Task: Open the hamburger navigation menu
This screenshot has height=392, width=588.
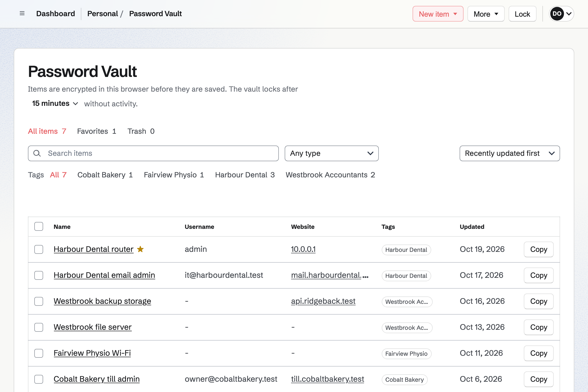Action: pyautogui.click(x=22, y=13)
